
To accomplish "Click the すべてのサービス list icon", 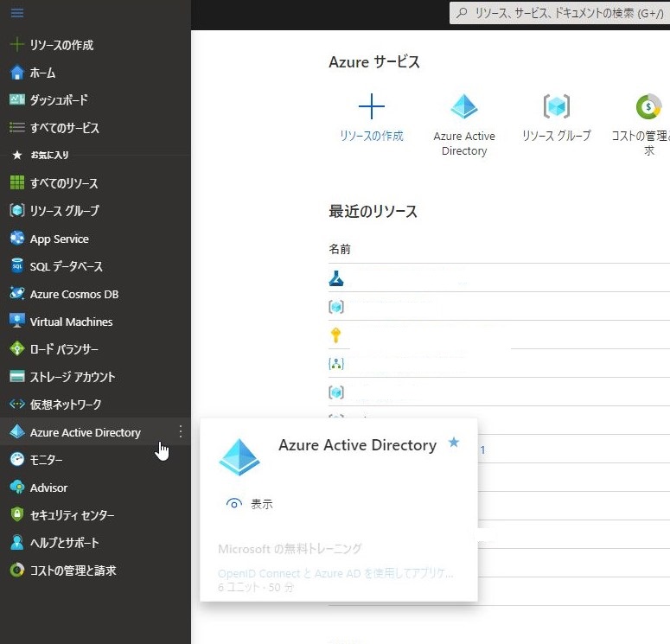I will [17, 127].
